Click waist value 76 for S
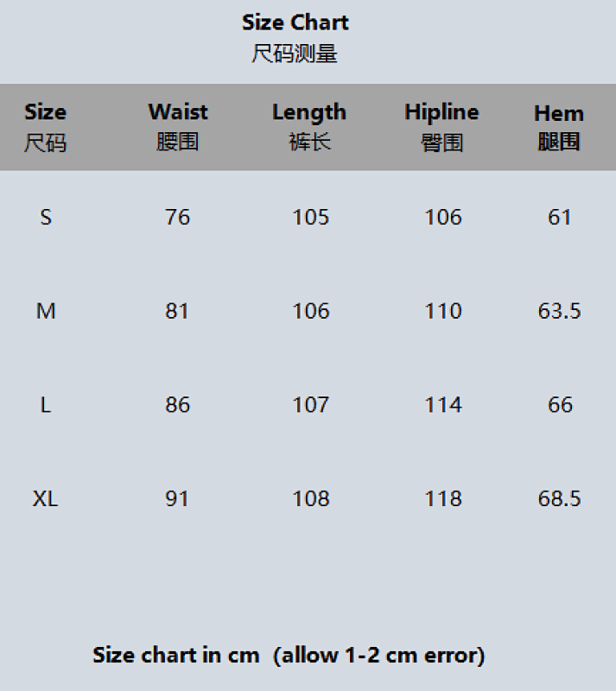 [x=178, y=218]
